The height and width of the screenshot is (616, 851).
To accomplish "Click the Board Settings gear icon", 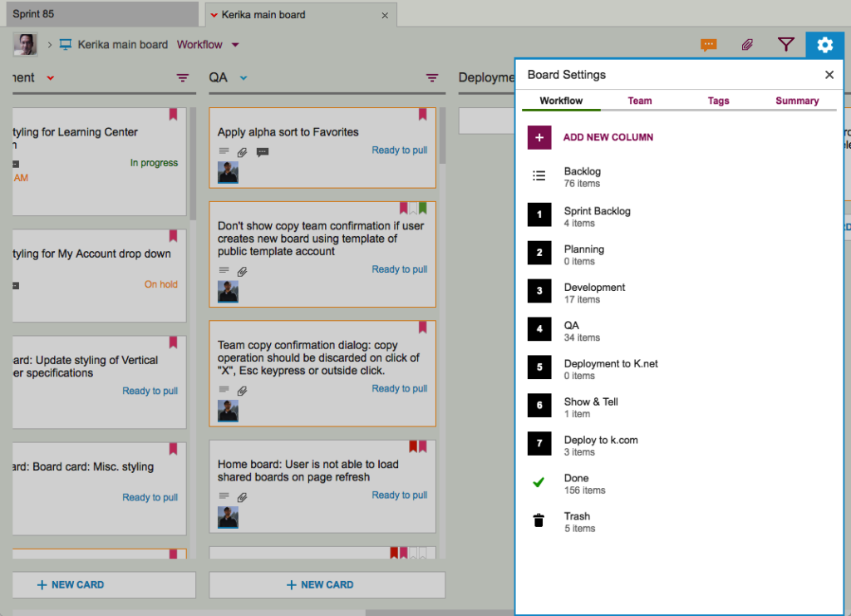I will point(824,45).
